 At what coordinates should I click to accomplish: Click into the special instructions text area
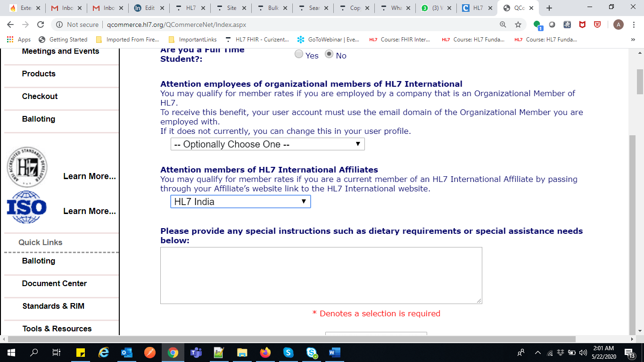pyautogui.click(x=321, y=275)
